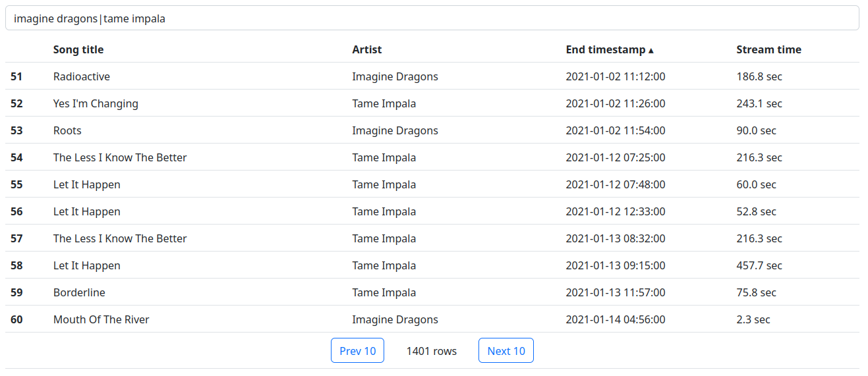Click Tame Impala artist in Borderline row
This screenshot has height=376, width=868.
pos(384,292)
